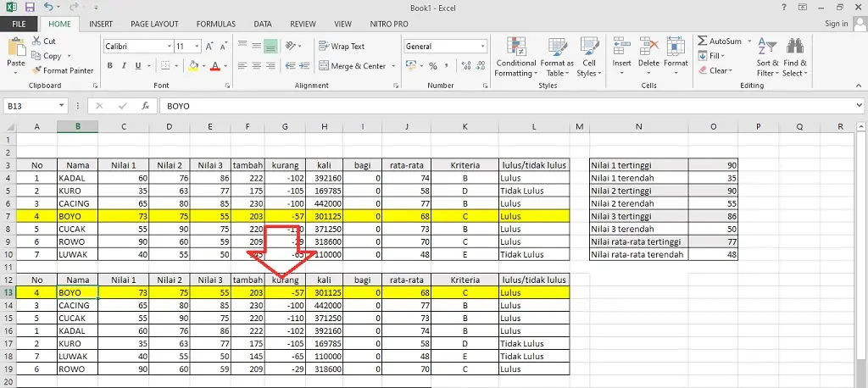Open the Sort & Filter menu
The height and width of the screenshot is (388, 868).
tap(767, 58)
